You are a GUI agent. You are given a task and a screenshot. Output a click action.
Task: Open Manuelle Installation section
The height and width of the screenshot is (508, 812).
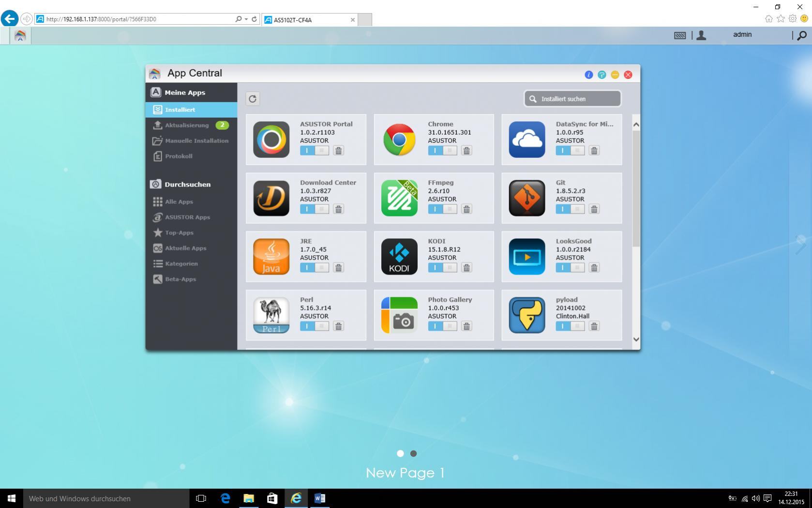(x=191, y=140)
